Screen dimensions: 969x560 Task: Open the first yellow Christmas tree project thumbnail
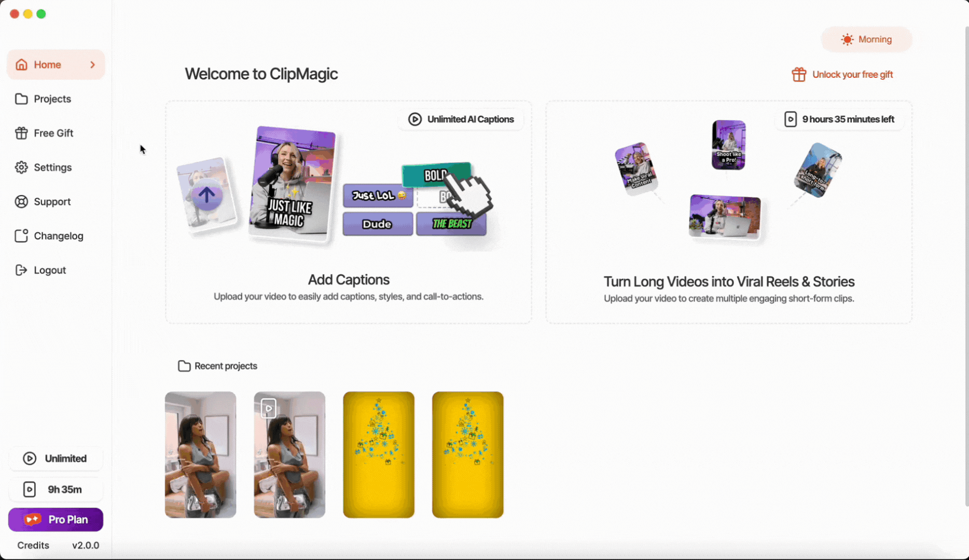[x=379, y=455]
